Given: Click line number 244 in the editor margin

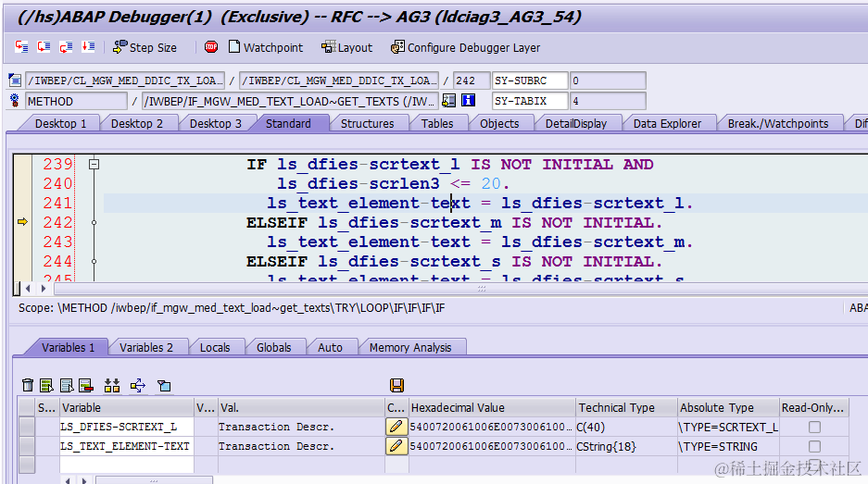Looking at the screenshot, I should tap(57, 261).
